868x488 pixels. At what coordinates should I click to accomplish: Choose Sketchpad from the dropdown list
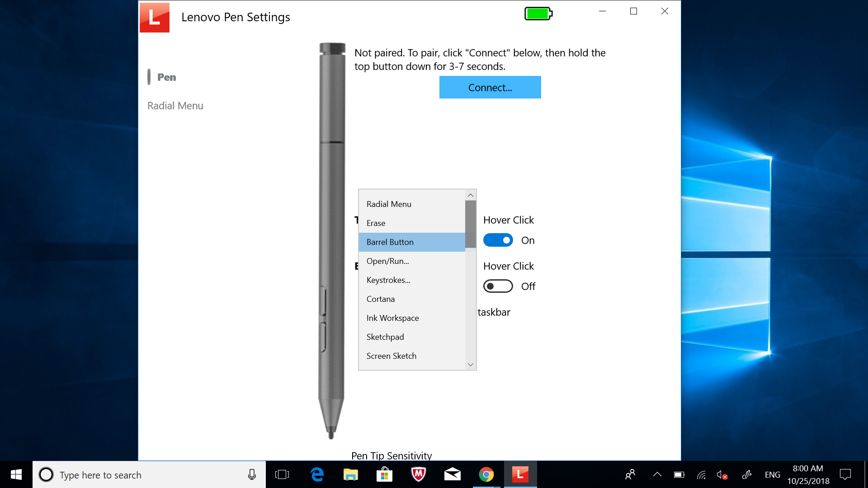click(412, 337)
